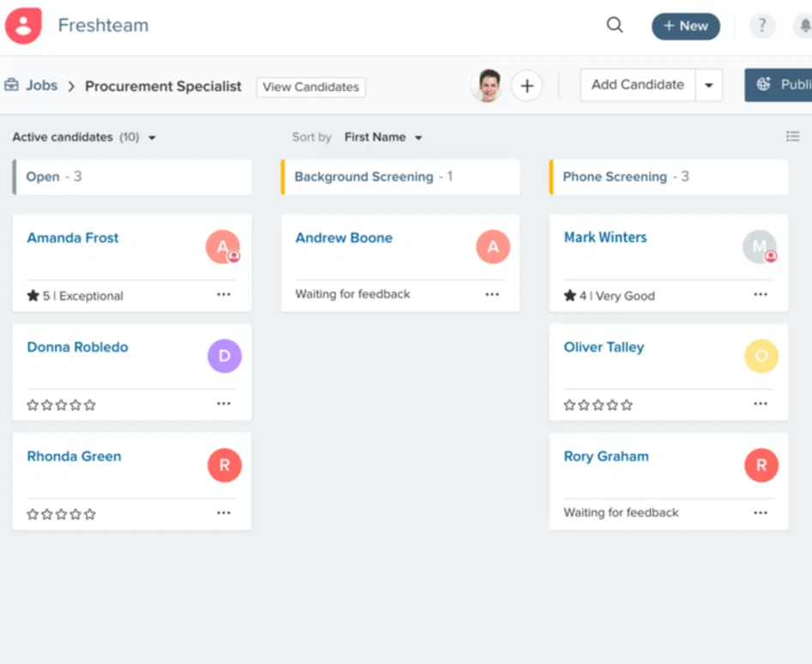Click the Freshteam logo icon
The width and height of the screenshot is (812, 664).
pos(24,26)
